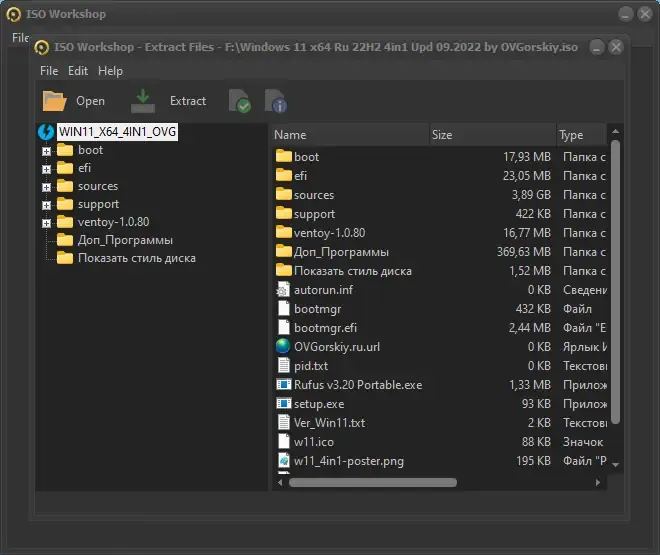Select Доп_Программы folder in the tree
The width and height of the screenshot is (660, 555).
click(125, 240)
